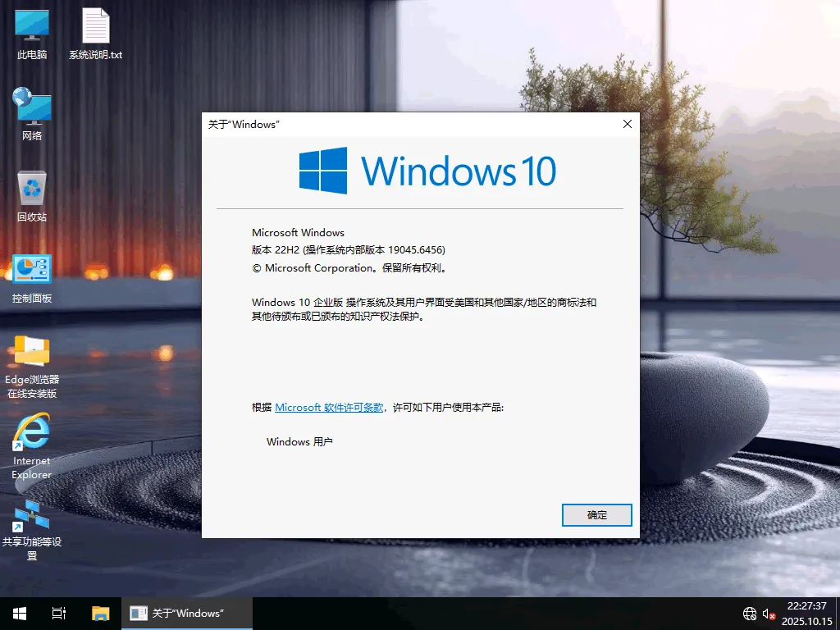Open the 回收站 recycle bin
The width and height of the screenshot is (840, 630).
click(31, 189)
